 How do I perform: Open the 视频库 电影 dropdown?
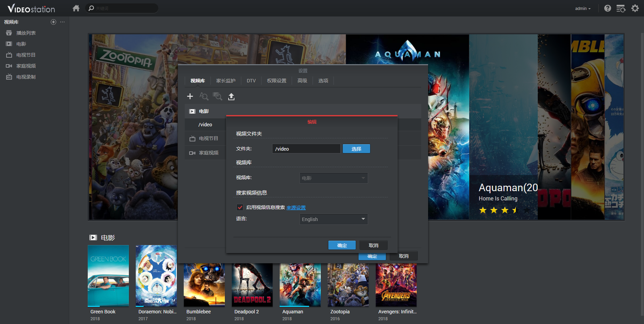point(333,178)
